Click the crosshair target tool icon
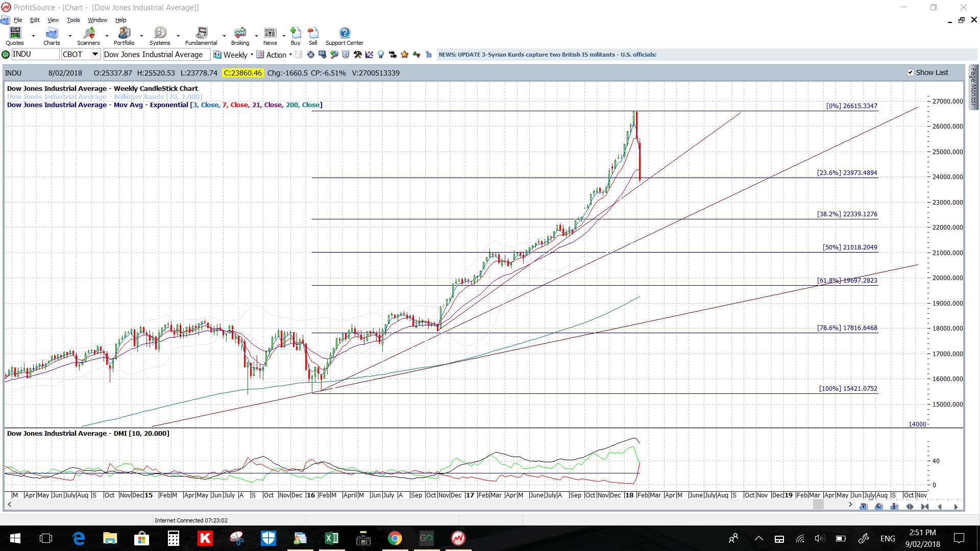 tap(310, 55)
